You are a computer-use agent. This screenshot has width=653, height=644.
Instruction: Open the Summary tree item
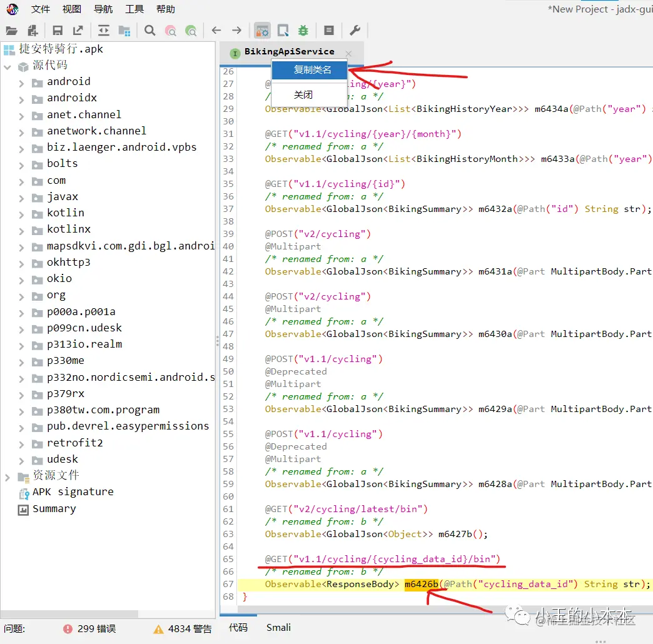[x=54, y=509]
